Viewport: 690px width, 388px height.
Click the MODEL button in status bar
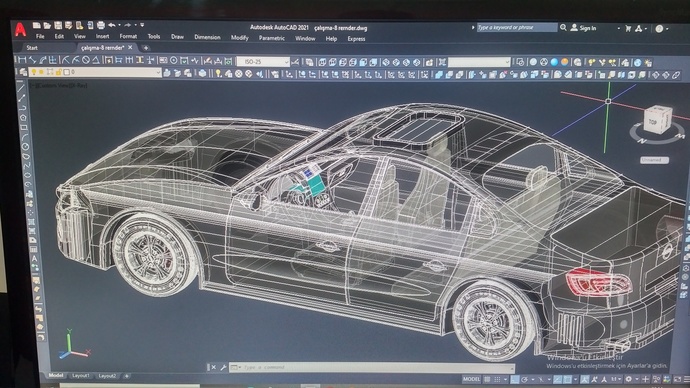[472, 379]
